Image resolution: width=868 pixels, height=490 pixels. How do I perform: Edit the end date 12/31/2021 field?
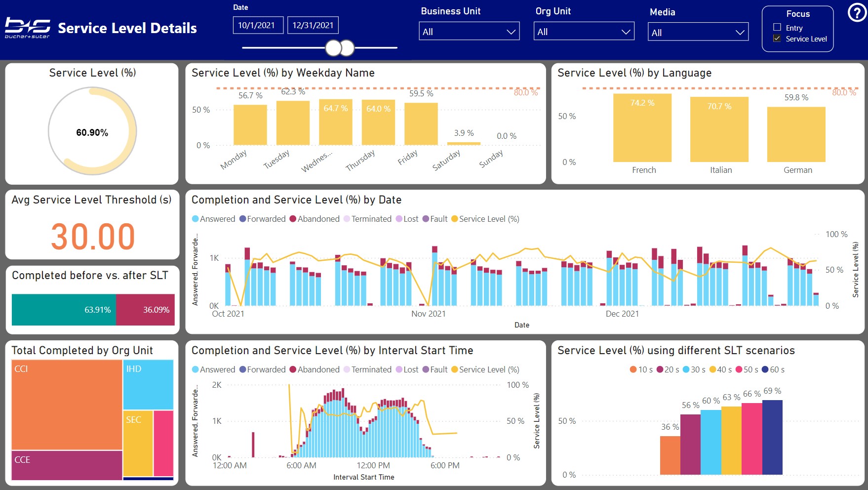point(313,25)
